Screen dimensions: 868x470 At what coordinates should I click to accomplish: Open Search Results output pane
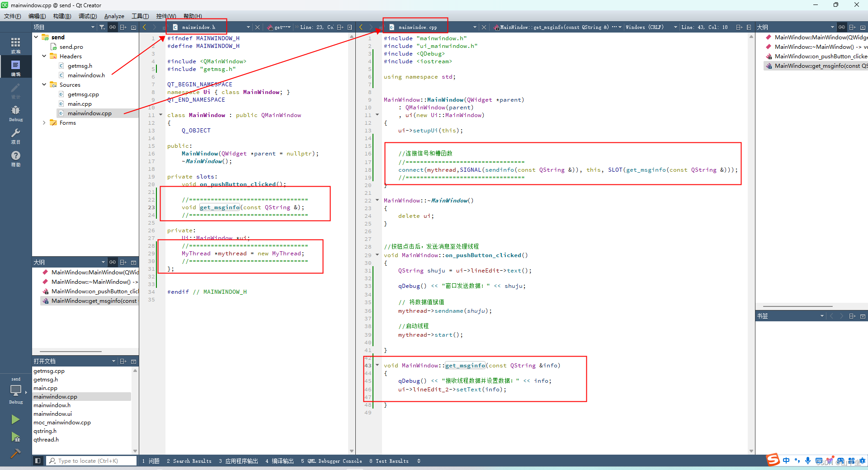189,461
